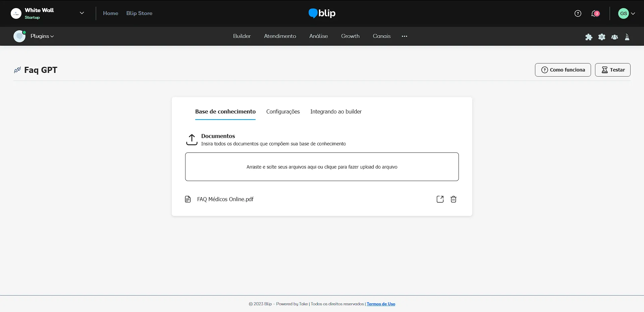Open the Termos de Uso link
644x312 pixels.
pos(381,304)
